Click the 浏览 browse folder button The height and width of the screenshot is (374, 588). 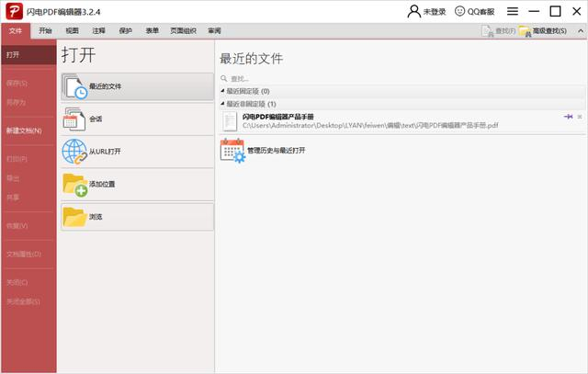pyautogui.click(x=137, y=217)
